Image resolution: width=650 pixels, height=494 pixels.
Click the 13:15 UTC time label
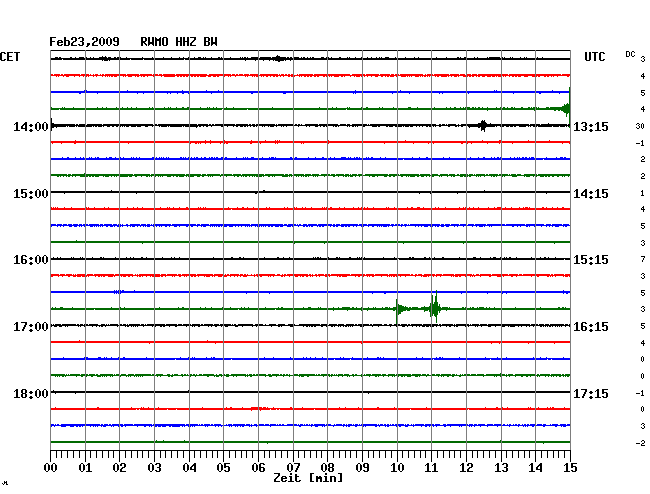pyautogui.click(x=591, y=127)
